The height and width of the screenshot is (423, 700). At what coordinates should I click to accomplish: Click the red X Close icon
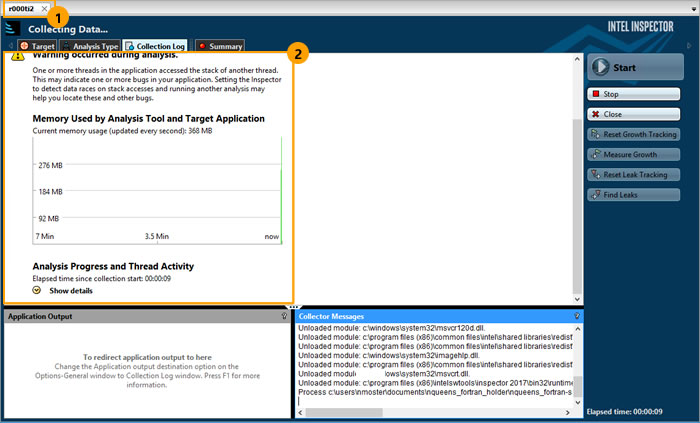[x=596, y=114]
